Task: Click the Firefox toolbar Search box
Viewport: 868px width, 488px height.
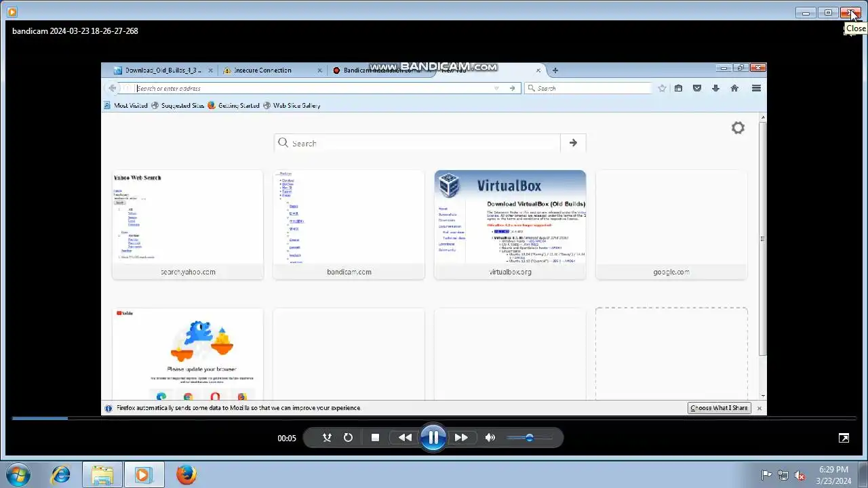Action: pos(588,88)
